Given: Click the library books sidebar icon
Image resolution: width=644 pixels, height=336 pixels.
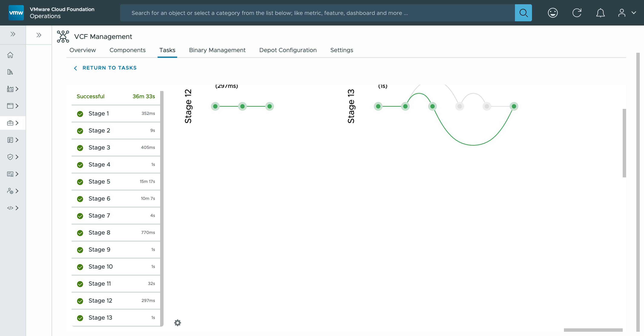Looking at the screenshot, I should [x=10, y=72].
